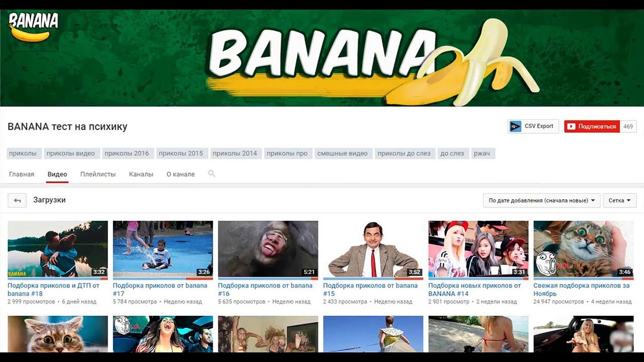Click the приколы tag chip
This screenshot has height=362, width=644.
(x=23, y=153)
